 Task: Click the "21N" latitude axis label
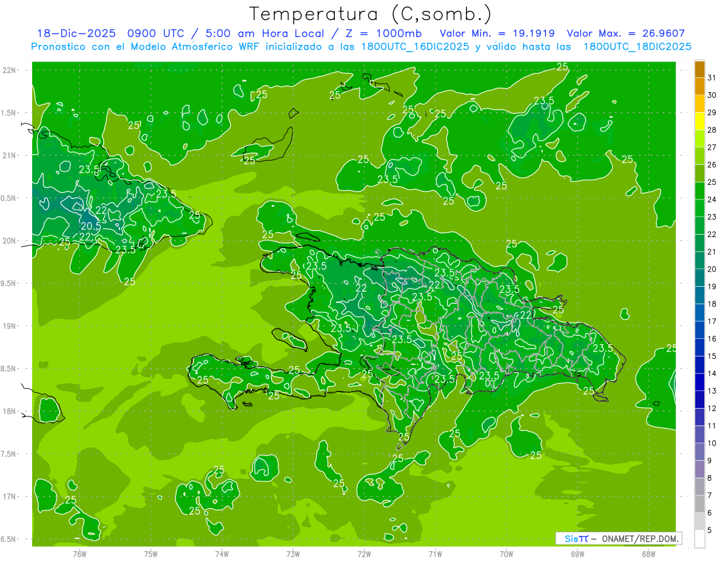tap(9, 155)
